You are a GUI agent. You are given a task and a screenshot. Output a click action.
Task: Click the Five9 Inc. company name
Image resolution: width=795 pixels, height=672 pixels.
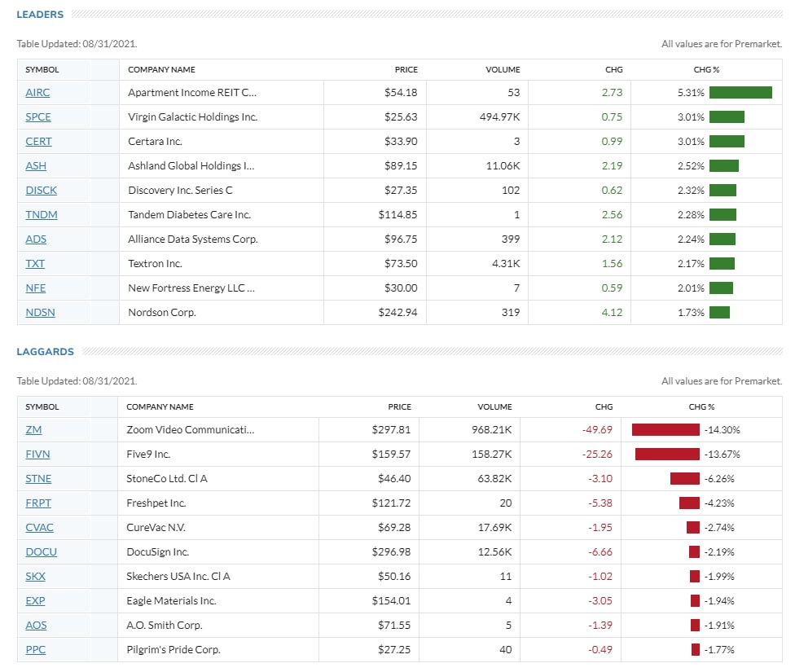tap(148, 454)
